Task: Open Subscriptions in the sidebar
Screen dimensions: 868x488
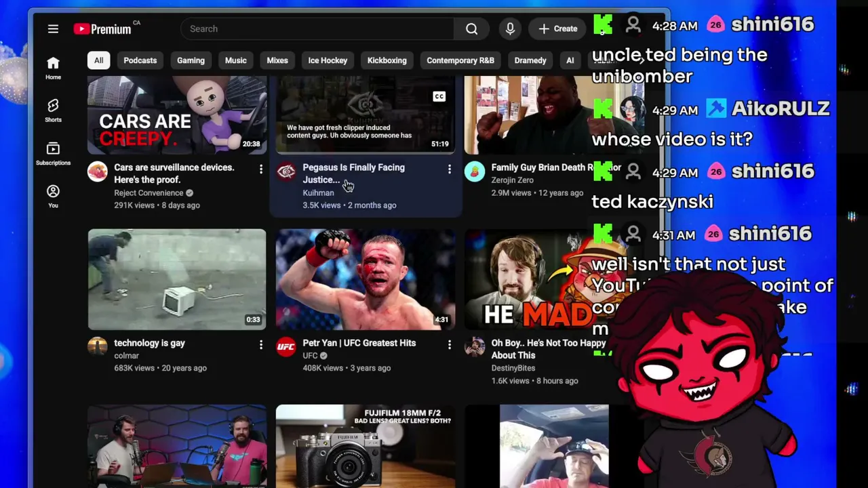Action: pos(53,153)
